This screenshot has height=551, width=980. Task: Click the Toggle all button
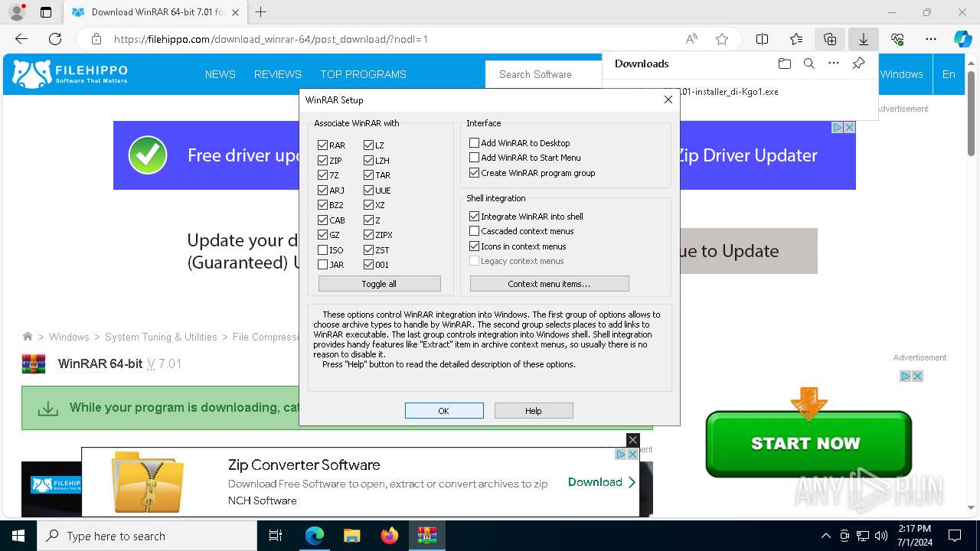tap(379, 284)
